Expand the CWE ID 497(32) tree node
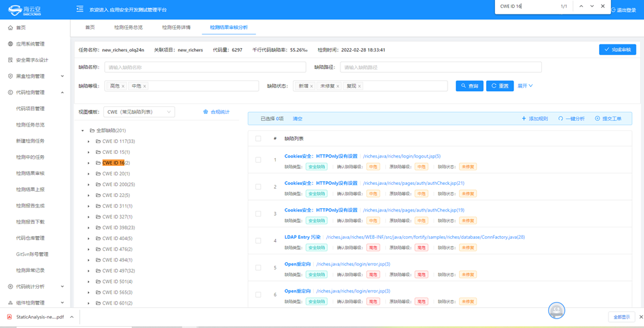The image size is (644, 328). tap(89, 270)
